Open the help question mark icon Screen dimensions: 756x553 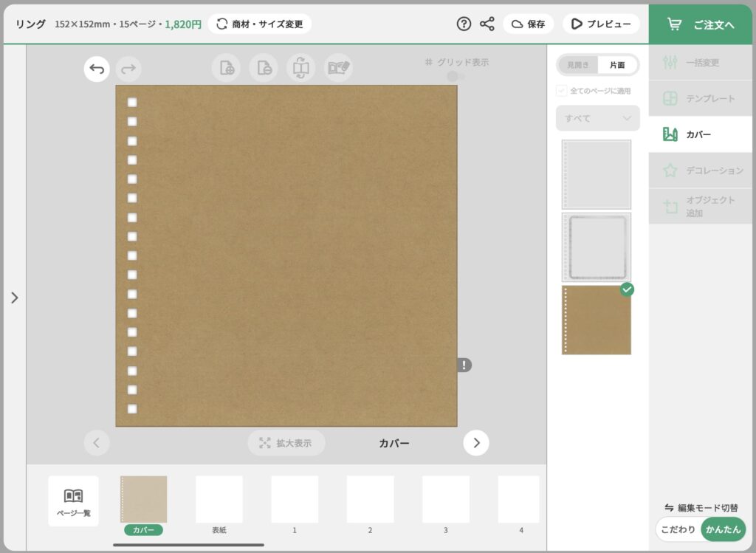464,24
